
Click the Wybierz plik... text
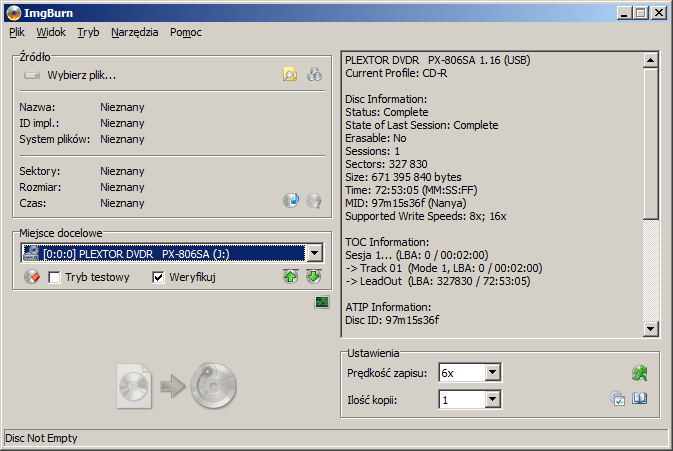[82, 76]
